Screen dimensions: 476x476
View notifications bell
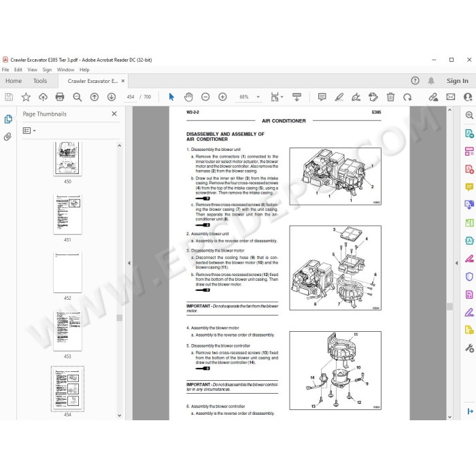click(431, 81)
